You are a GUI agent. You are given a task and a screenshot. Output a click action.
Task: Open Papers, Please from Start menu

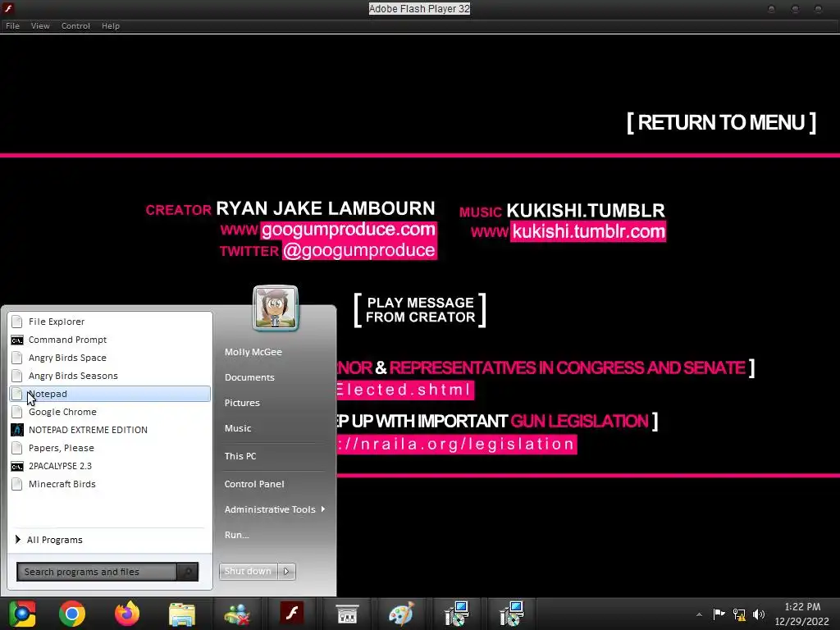(x=110, y=448)
